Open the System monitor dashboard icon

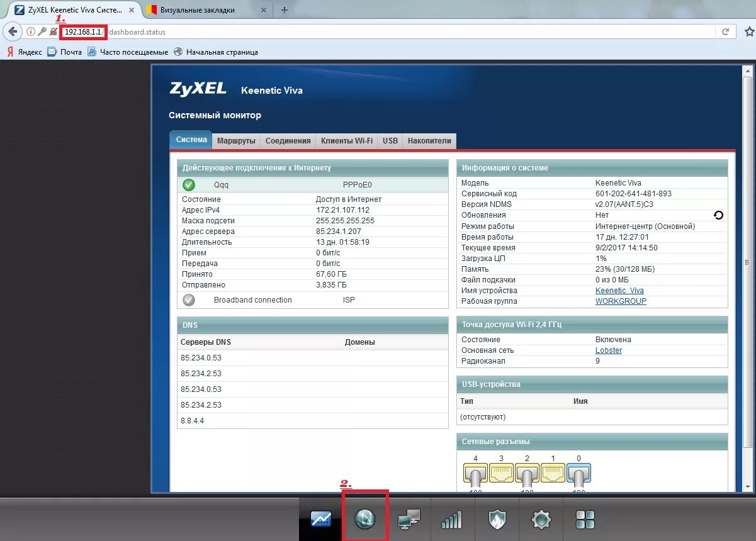321,519
